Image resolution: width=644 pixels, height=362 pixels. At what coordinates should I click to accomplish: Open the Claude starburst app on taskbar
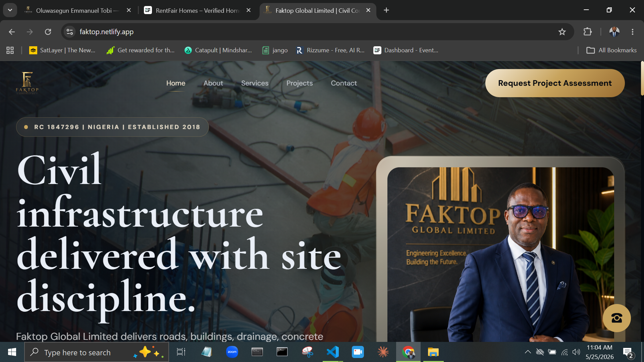[383, 352]
